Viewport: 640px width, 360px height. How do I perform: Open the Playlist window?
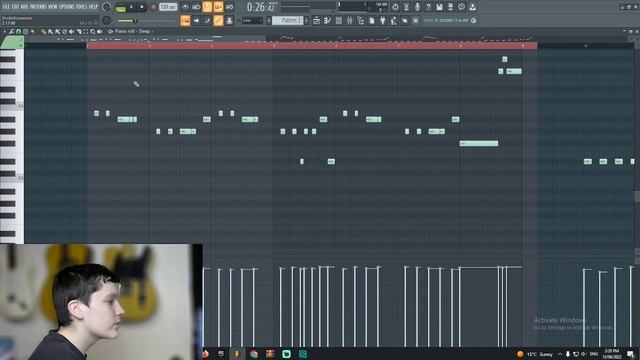click(x=316, y=20)
